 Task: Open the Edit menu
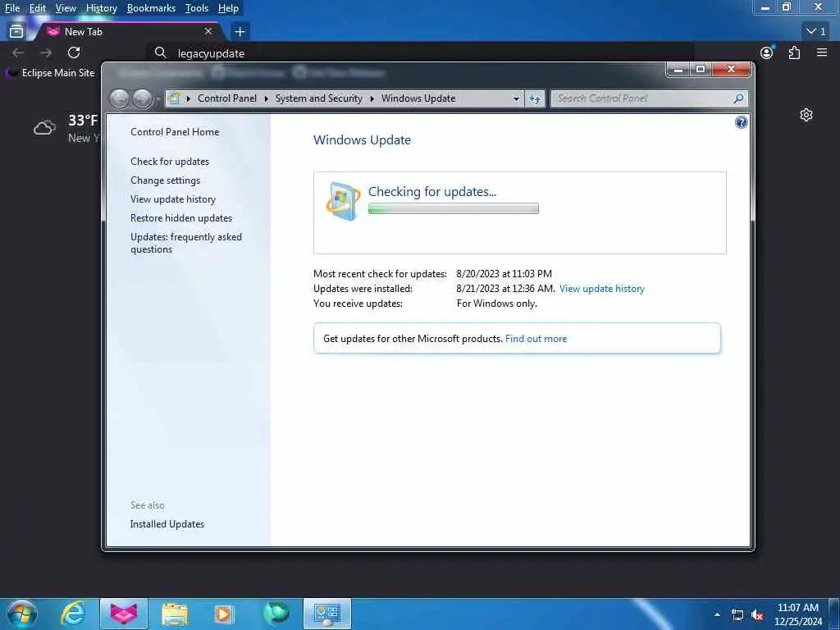38,8
